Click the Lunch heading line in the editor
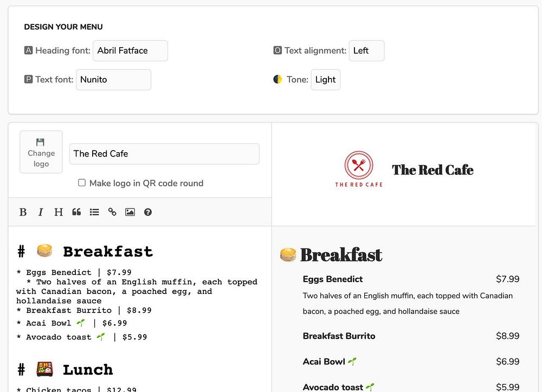Image resolution: width=542 pixels, height=392 pixels. click(65, 370)
